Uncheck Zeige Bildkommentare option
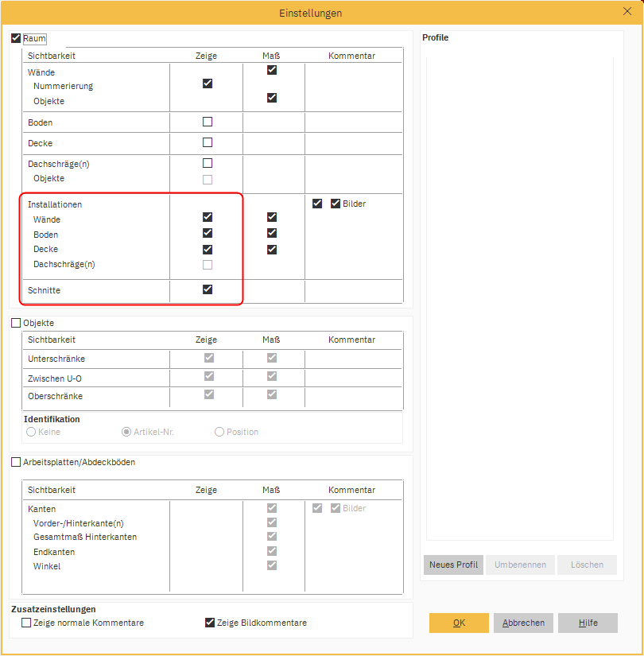Viewport: 644px width, 656px height. coord(211,623)
